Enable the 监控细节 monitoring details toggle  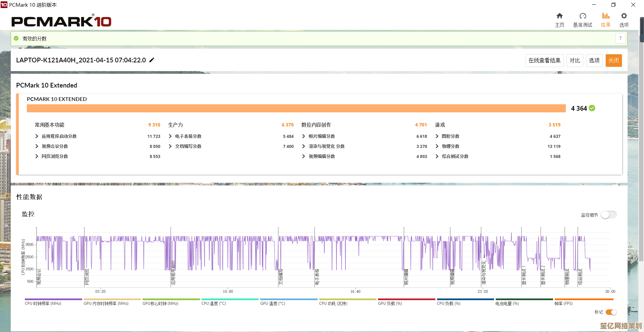[x=608, y=215]
